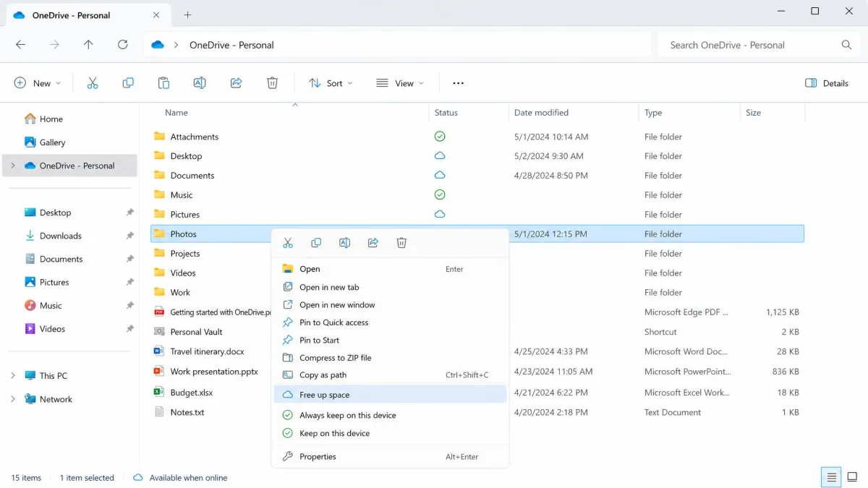
Task: Click the OneDrive cloud icon in the address bar
Action: click(x=158, y=45)
